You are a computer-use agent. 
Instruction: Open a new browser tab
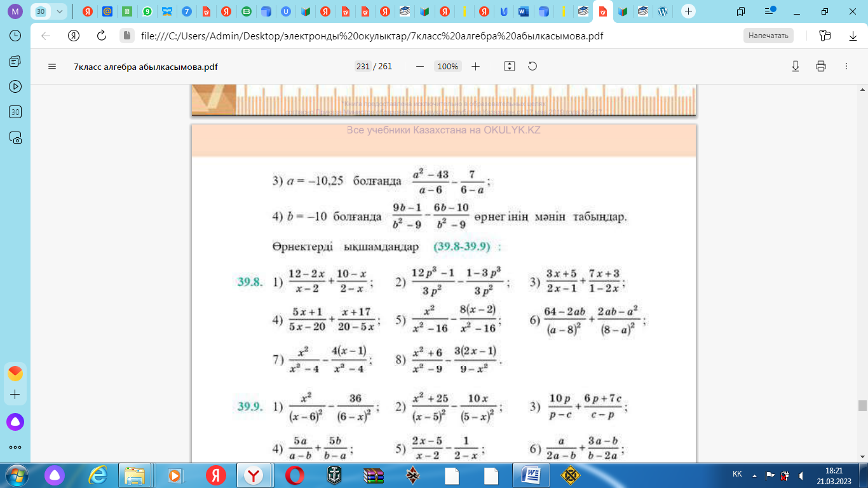tap(688, 11)
